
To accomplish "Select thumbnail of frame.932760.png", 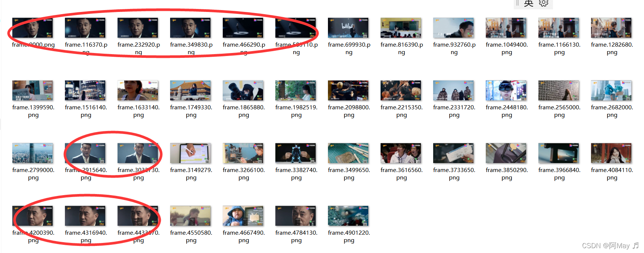I will point(453,28).
